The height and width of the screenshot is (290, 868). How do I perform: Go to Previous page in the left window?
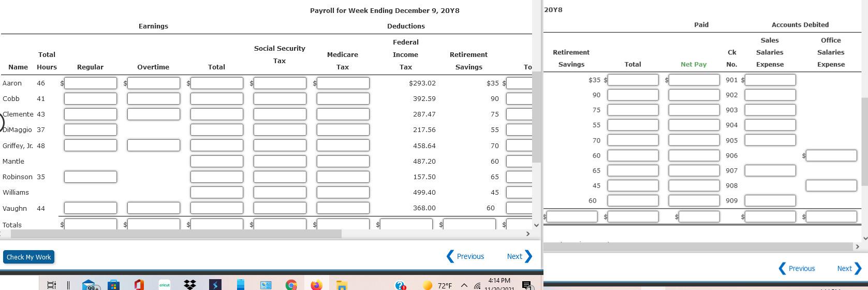465,256
